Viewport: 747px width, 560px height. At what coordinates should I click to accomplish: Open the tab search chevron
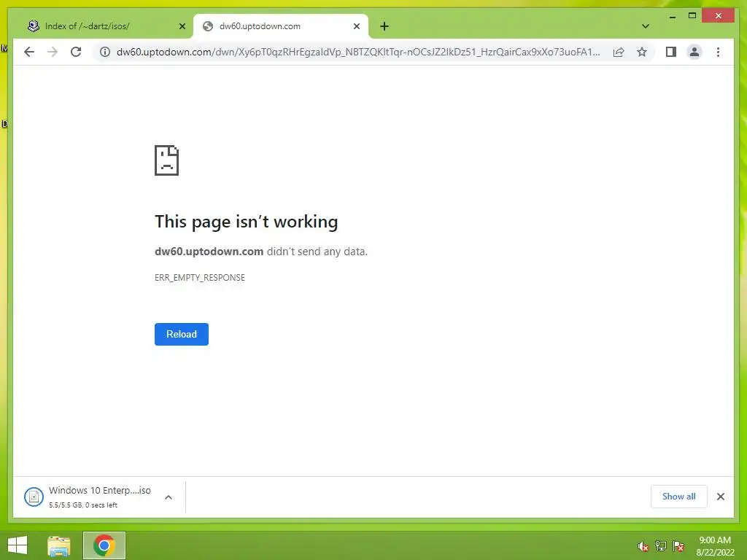(646, 26)
